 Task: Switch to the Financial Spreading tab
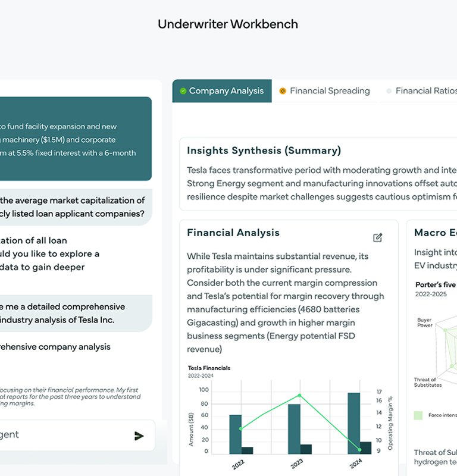(325, 91)
